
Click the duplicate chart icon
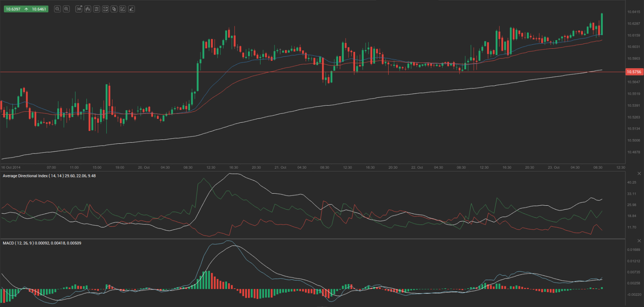click(x=114, y=9)
